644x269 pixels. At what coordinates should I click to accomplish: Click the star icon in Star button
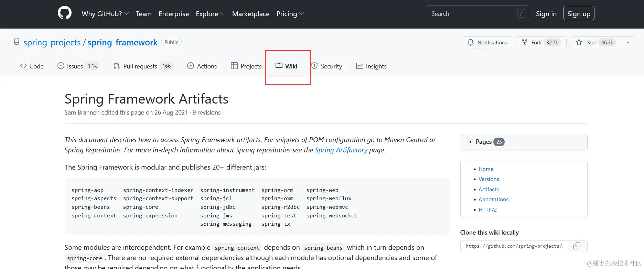point(579,42)
